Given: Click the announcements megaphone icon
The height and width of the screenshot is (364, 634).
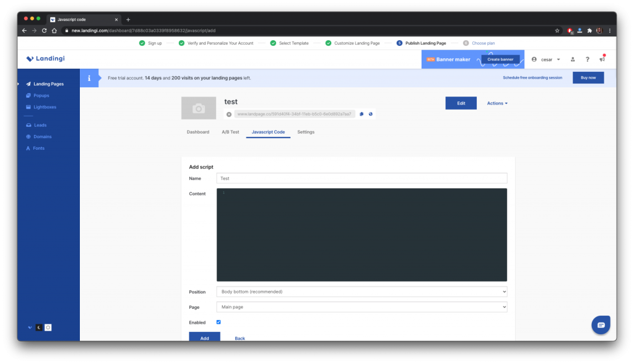Looking at the screenshot, I should (602, 59).
